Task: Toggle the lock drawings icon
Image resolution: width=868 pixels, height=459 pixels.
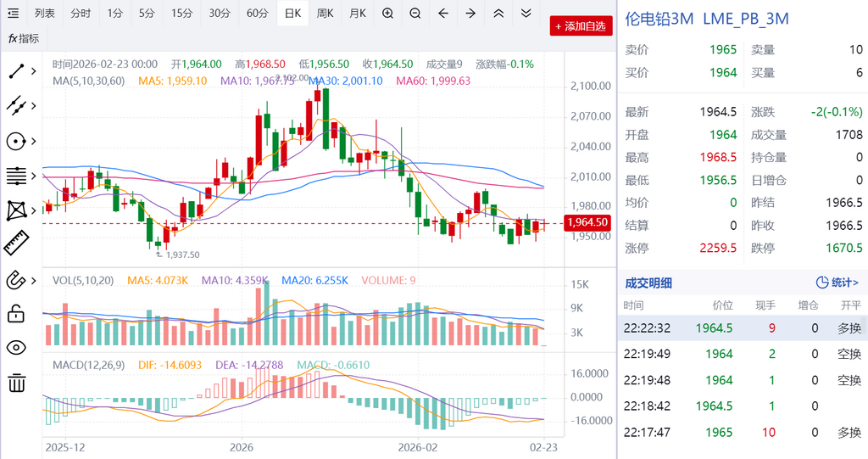Action: click(x=16, y=314)
